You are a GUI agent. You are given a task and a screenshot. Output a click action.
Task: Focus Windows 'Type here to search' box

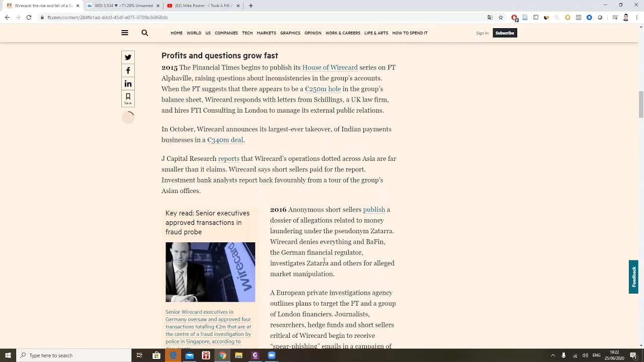tap(73, 355)
